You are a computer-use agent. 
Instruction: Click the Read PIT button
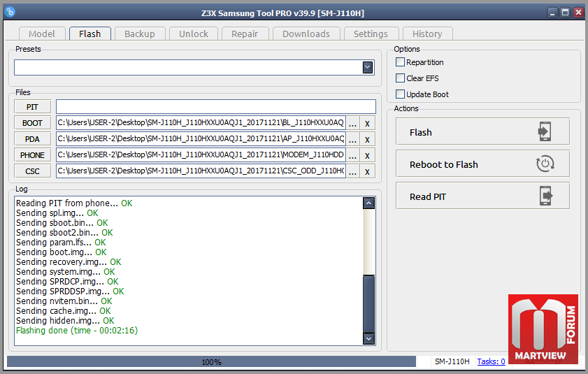(x=482, y=196)
